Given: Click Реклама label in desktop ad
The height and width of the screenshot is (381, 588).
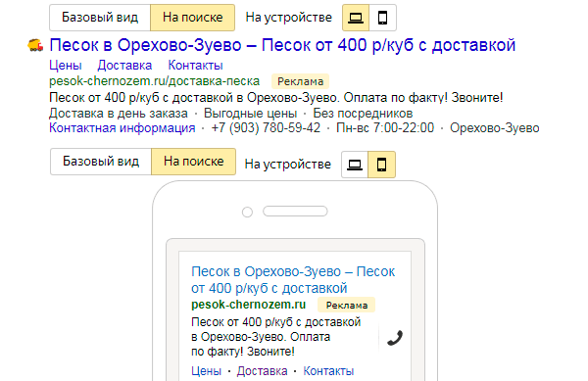Looking at the screenshot, I should [301, 81].
